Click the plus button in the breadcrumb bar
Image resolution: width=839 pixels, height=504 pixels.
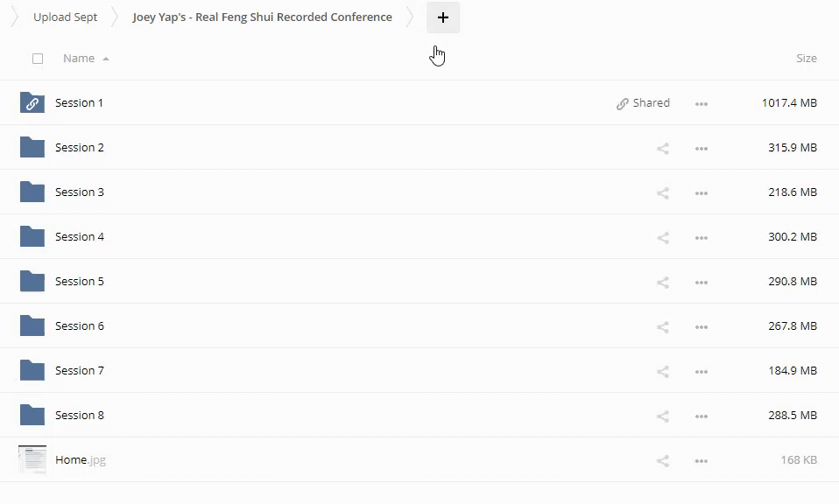pos(443,17)
